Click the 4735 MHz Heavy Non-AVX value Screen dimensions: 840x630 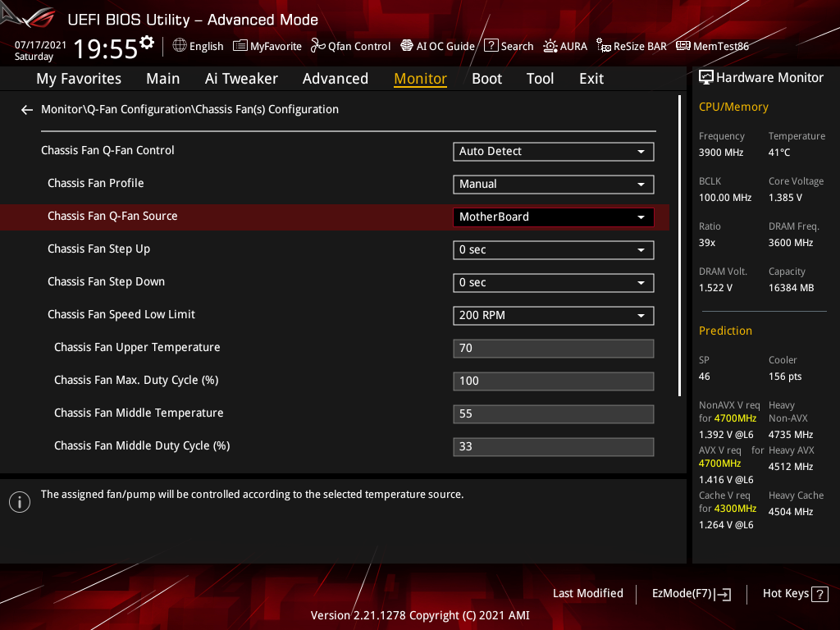[791, 435]
